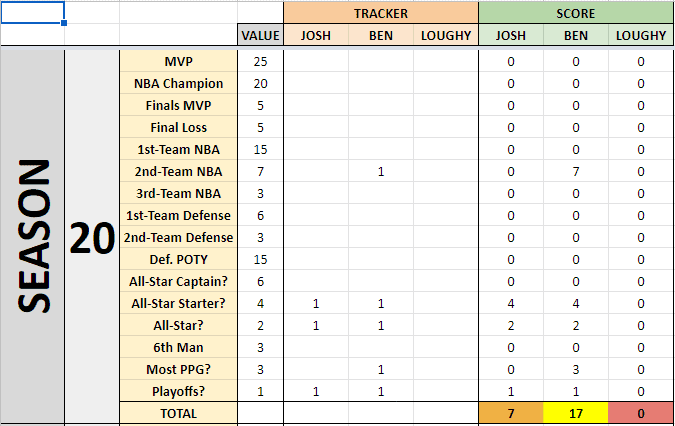Select the large season number 20 cell
Viewport: 675px width, 426px height.
(92, 236)
